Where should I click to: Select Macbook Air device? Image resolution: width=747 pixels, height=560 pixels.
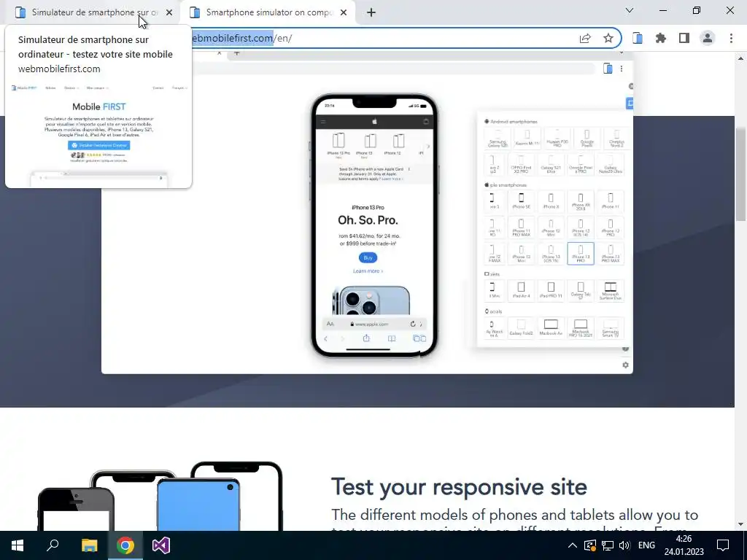551,327
